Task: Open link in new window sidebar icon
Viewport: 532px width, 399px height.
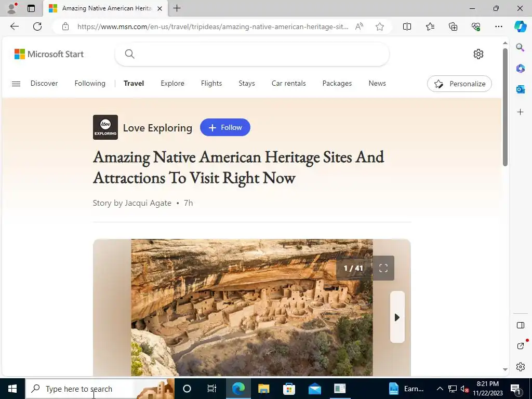Action: point(520,345)
